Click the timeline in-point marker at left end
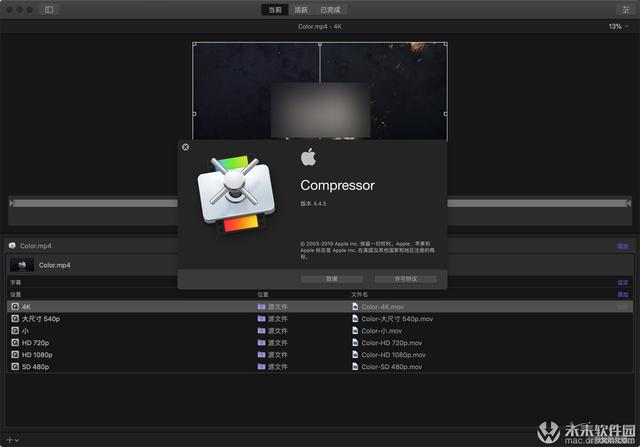The image size is (640, 447). click(11, 203)
